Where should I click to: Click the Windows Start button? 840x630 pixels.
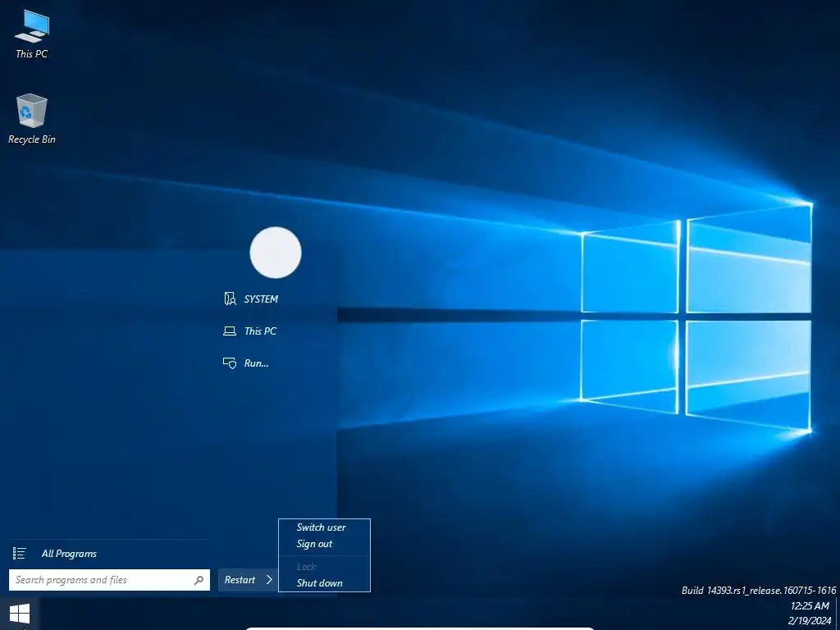(x=20, y=614)
